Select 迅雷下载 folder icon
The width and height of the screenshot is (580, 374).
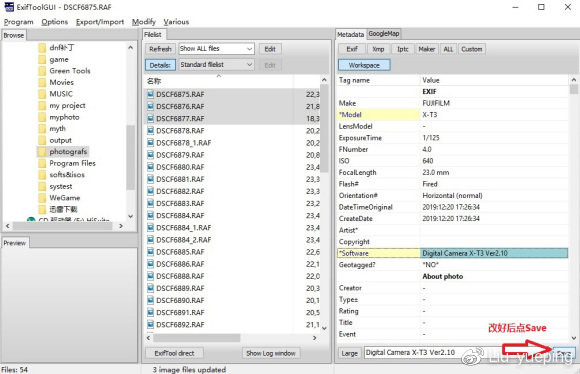(x=42, y=209)
